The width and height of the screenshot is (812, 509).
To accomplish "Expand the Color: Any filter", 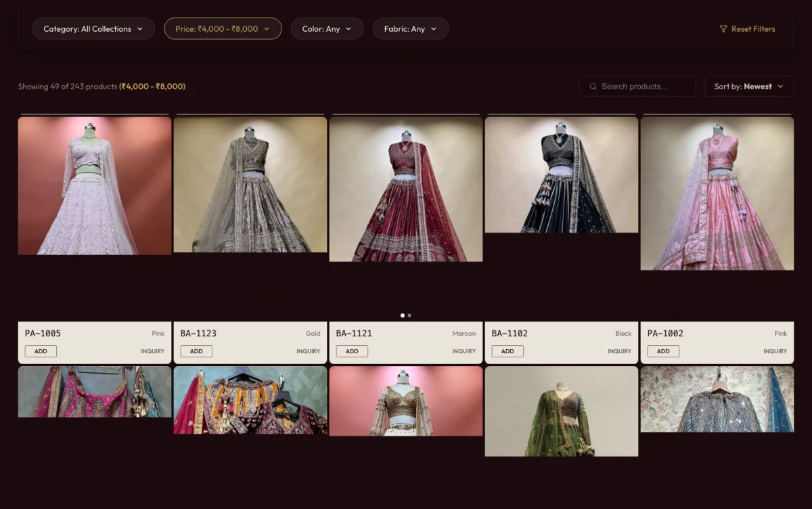I will pos(327,28).
